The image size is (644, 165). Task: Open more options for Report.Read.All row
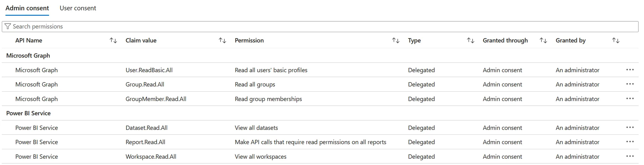tap(630, 142)
